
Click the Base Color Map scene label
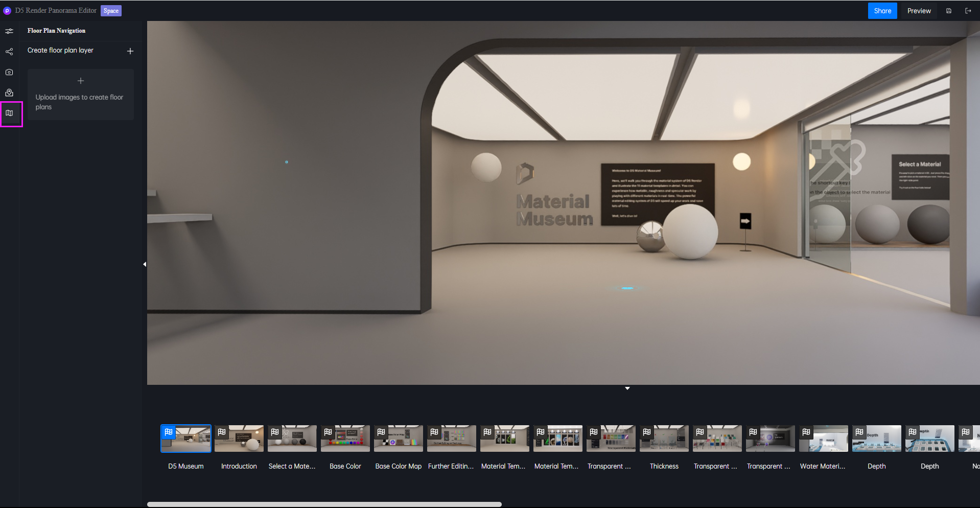(399, 466)
